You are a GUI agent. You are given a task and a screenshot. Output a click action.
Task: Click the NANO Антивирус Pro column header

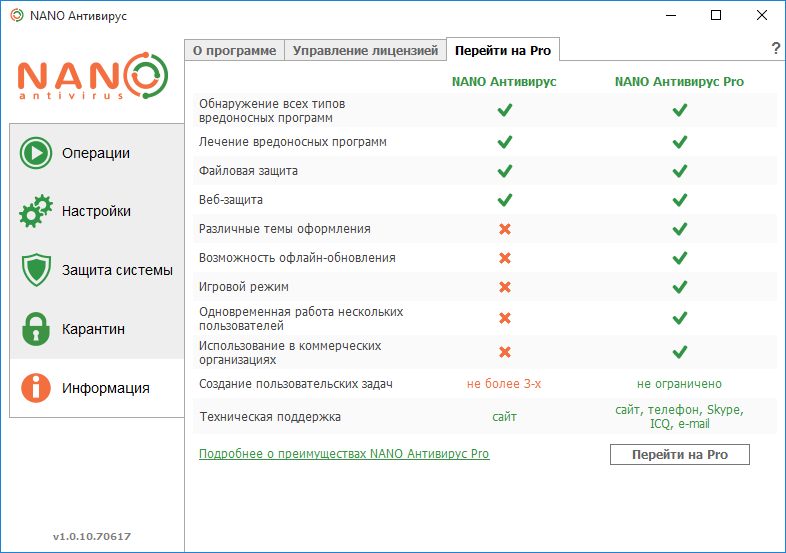[x=679, y=81]
